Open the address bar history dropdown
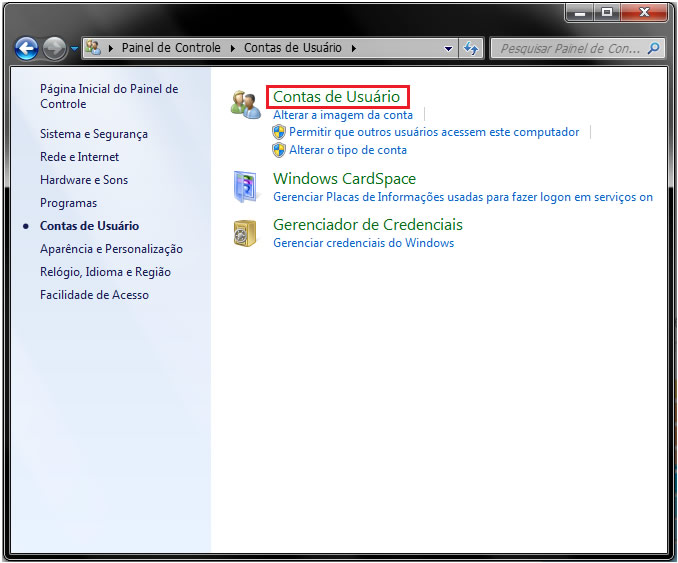The height and width of the screenshot is (563, 678). [x=449, y=48]
